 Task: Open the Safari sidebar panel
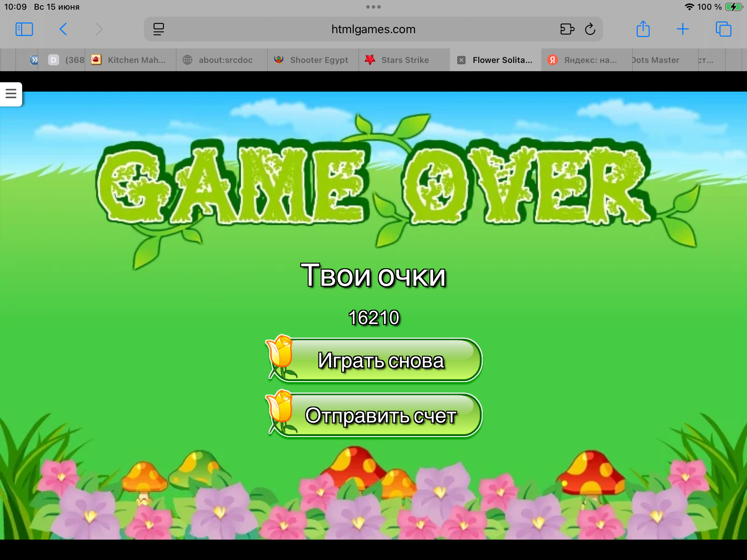click(24, 29)
